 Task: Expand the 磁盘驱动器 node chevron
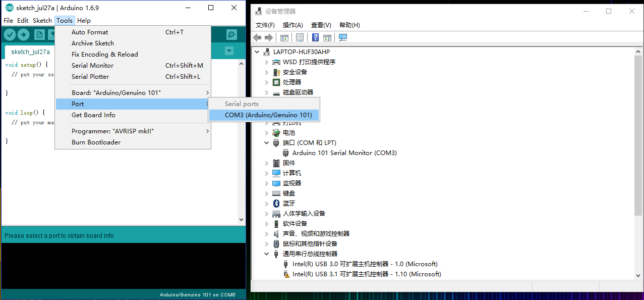pos(267,92)
